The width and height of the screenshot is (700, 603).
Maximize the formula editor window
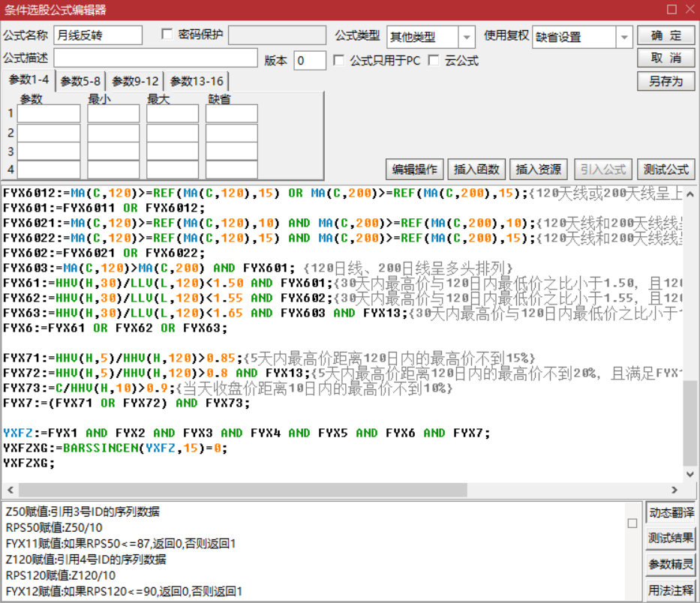click(671, 9)
